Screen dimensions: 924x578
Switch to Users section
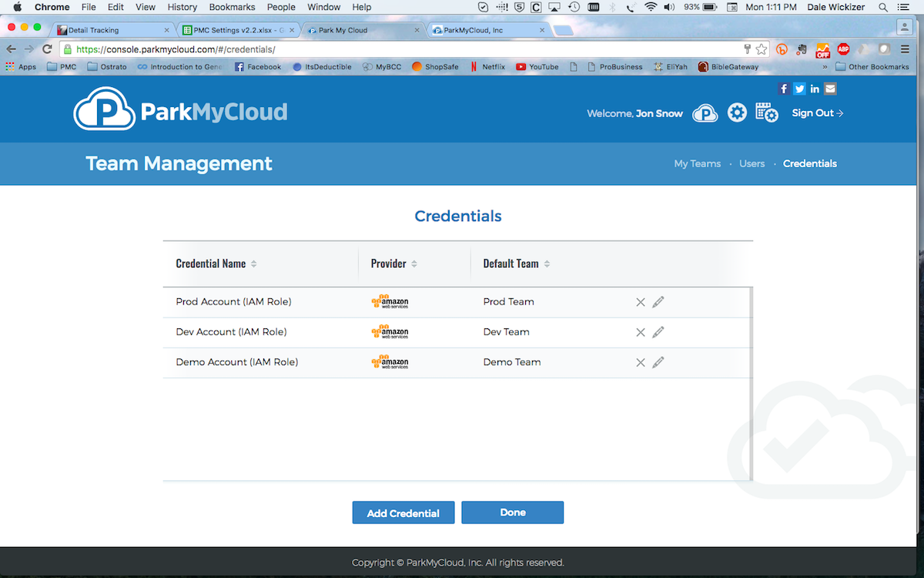tap(752, 163)
